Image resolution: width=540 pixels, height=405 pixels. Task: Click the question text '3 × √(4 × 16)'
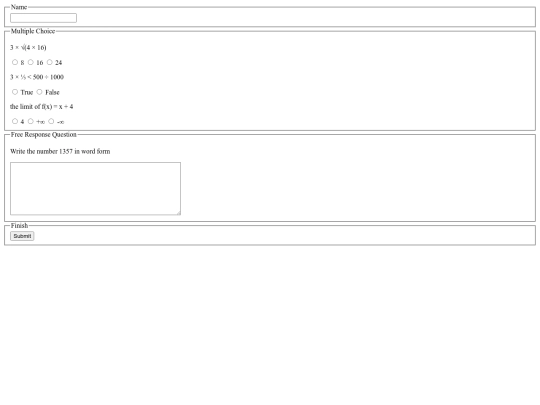(x=28, y=48)
